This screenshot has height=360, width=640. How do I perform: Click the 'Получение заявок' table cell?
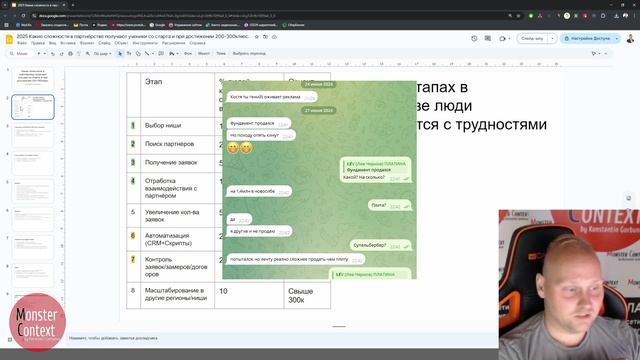coord(178,162)
